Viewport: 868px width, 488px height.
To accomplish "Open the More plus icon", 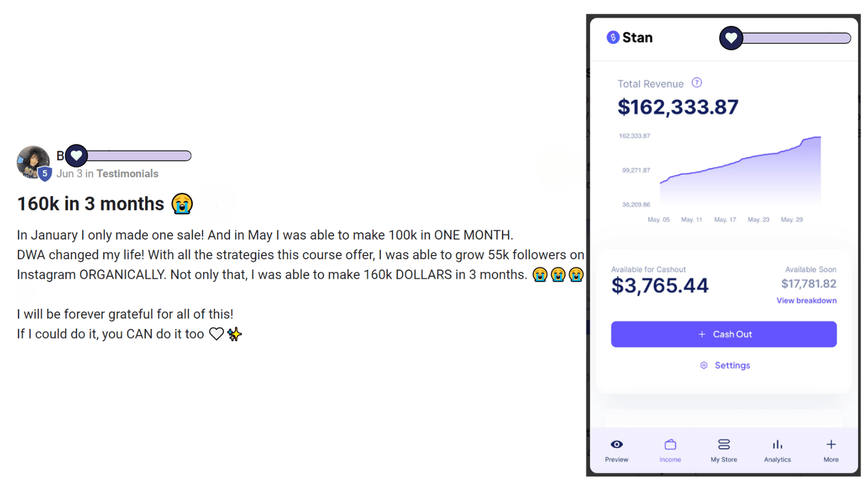I will pos(831,444).
